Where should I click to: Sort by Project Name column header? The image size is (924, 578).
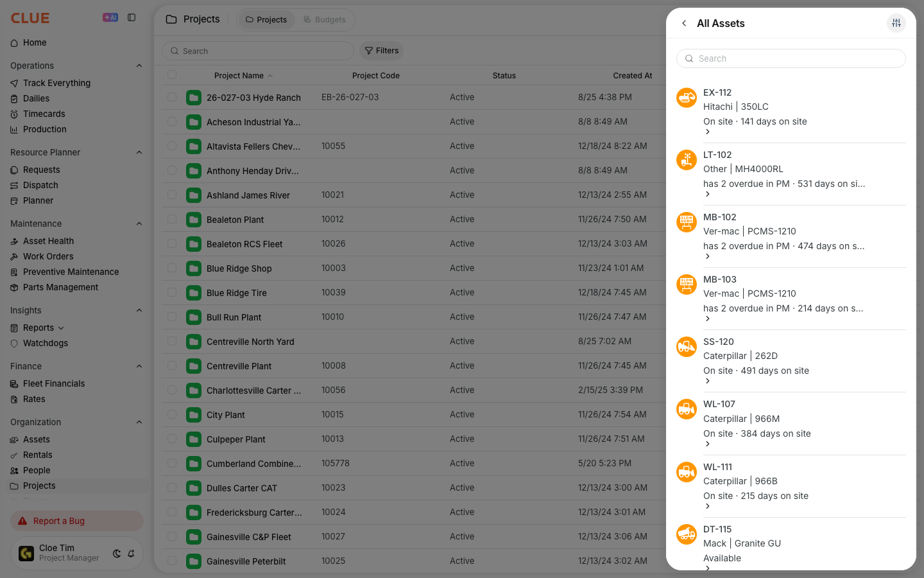click(239, 76)
